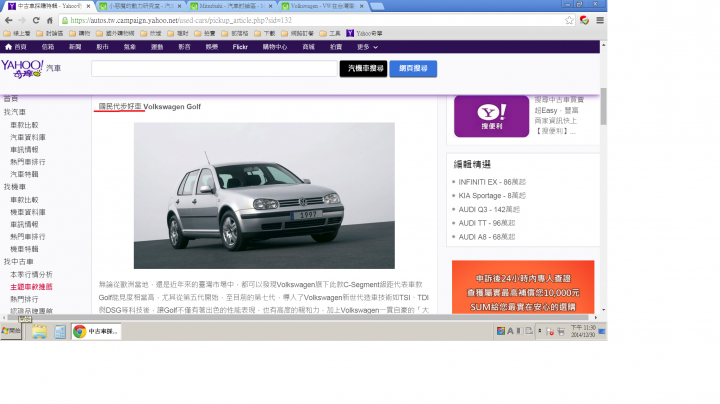Click the show desktop blue tray icon

[x=602, y=331]
